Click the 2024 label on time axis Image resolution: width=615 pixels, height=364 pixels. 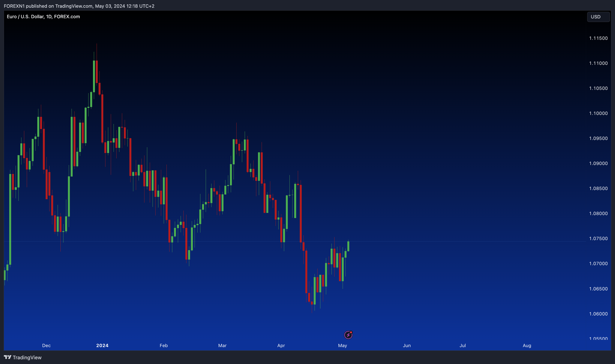click(102, 345)
